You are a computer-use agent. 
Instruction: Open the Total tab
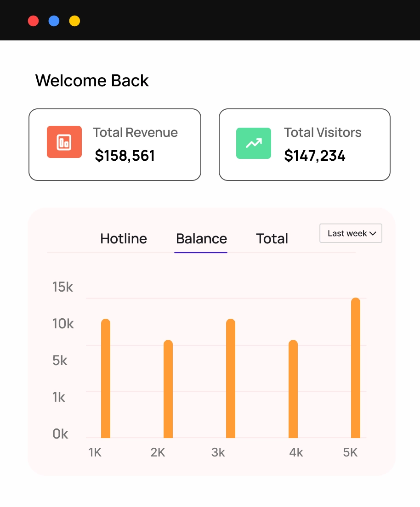(272, 239)
